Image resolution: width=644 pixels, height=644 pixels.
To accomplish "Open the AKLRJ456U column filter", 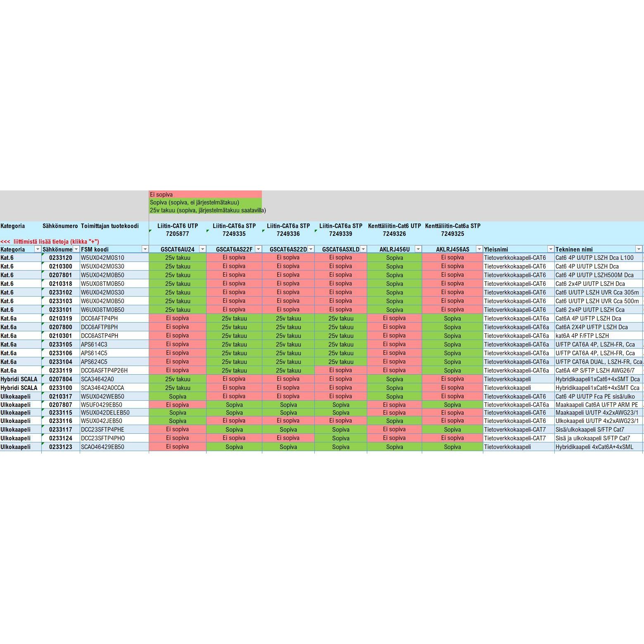I will (418, 249).
